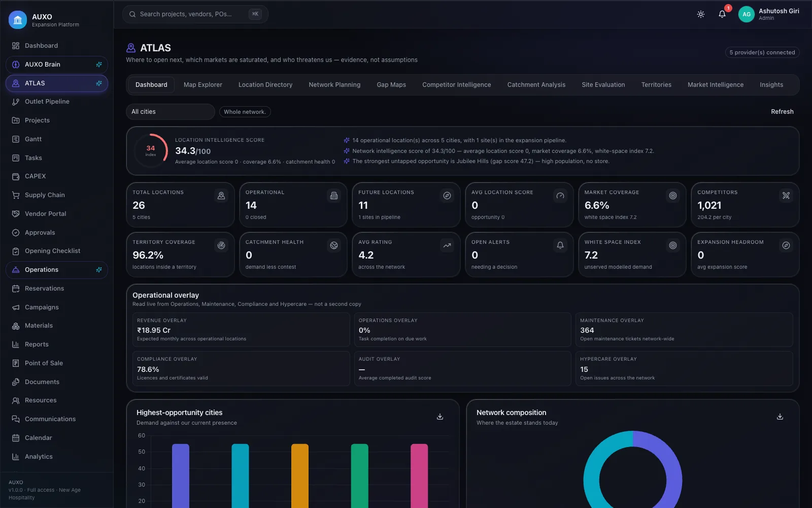
Task: Open Opening Checklist in sidebar
Action: [x=57, y=251]
